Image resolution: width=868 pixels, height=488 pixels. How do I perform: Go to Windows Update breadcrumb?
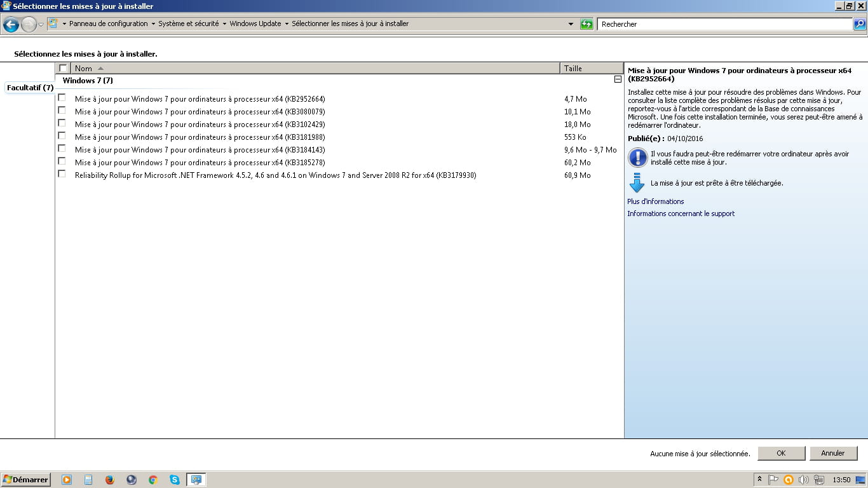click(255, 24)
